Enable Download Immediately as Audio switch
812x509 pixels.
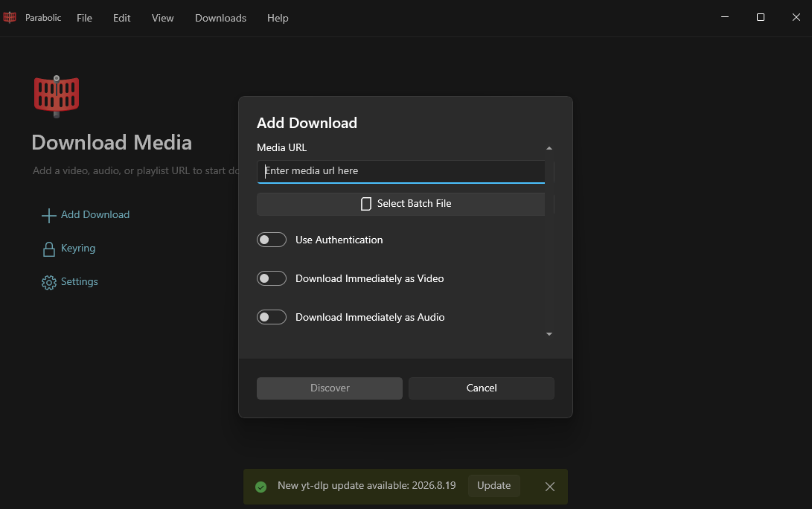pyautogui.click(x=272, y=317)
